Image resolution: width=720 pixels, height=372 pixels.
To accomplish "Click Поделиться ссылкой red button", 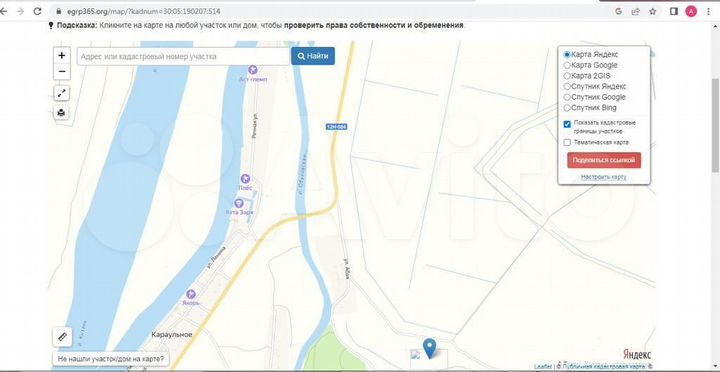I will pos(604,160).
